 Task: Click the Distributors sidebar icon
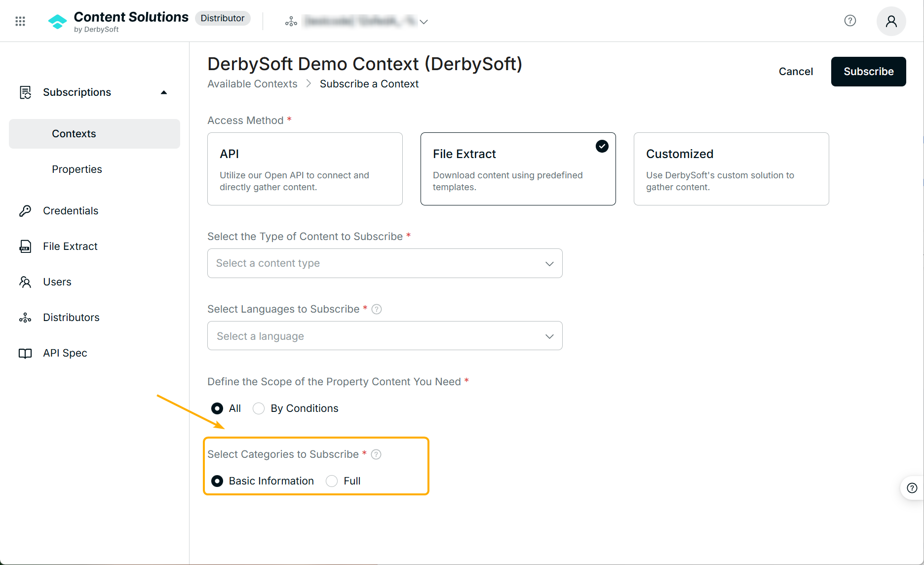click(x=25, y=318)
